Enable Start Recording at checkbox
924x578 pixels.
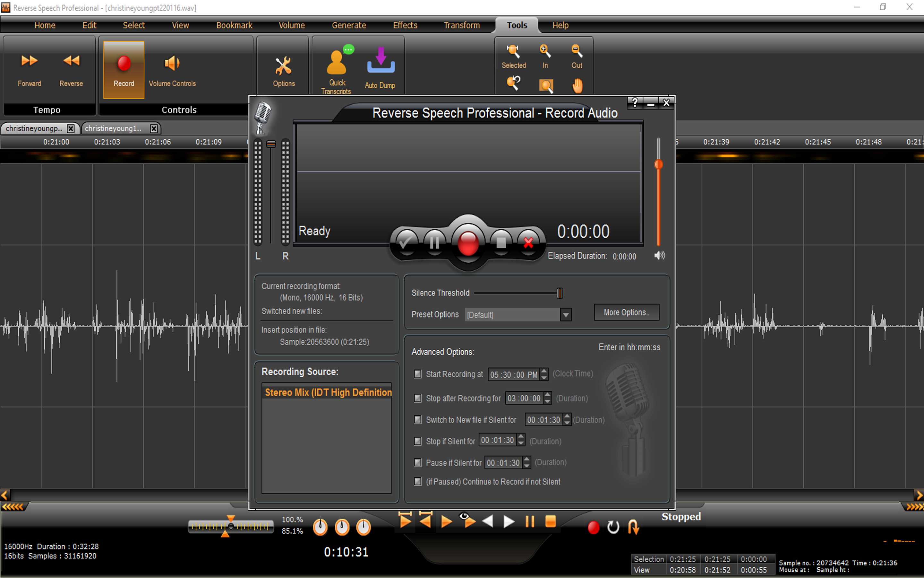tap(418, 374)
